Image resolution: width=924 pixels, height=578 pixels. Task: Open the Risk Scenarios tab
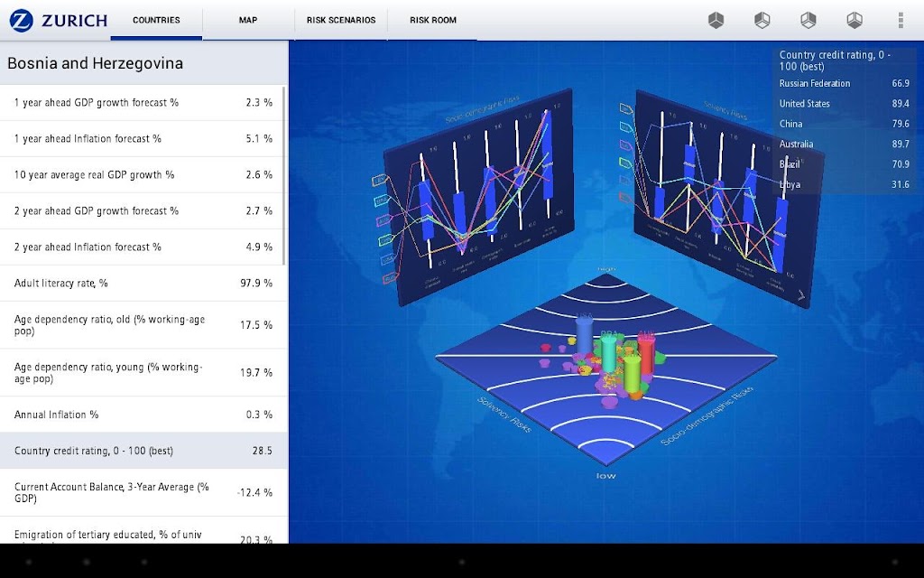tap(341, 20)
